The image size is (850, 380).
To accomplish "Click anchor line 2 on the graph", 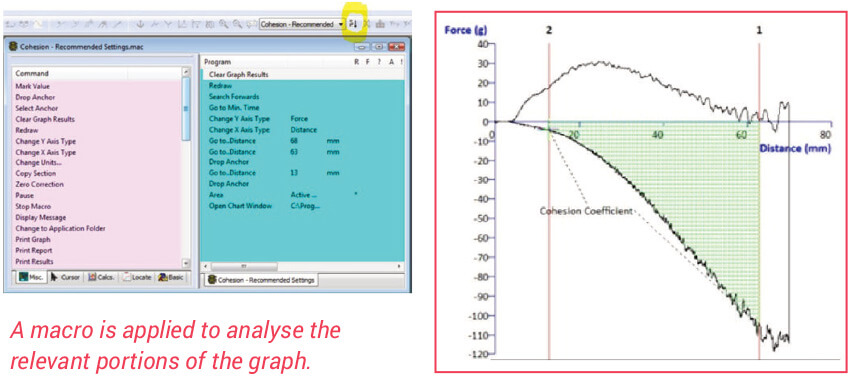I will (x=549, y=201).
